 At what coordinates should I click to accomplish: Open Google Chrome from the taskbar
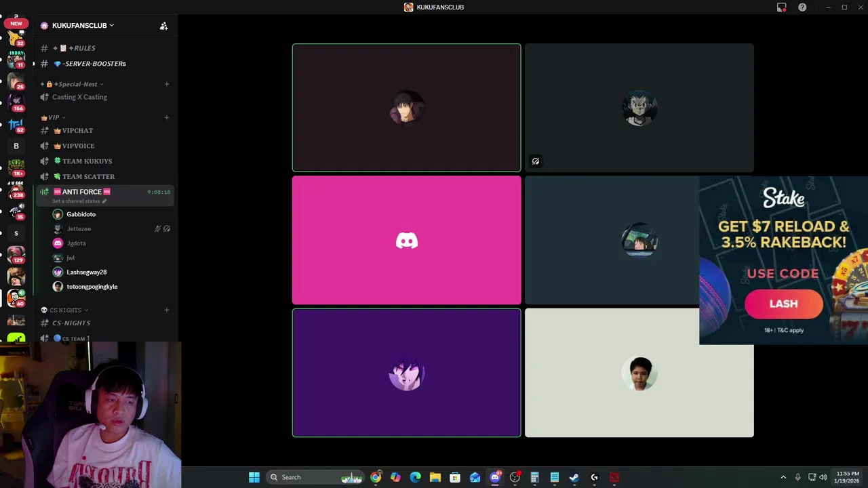[376, 477]
